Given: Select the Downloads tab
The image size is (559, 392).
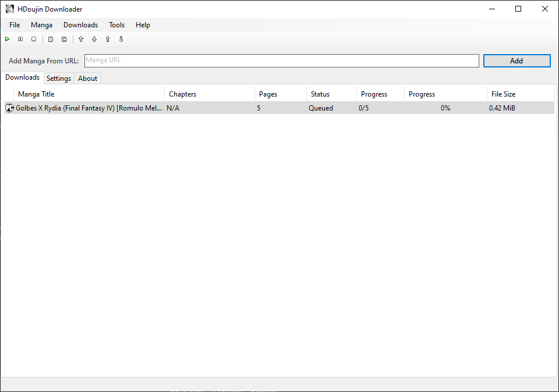Looking at the screenshot, I should (23, 77).
